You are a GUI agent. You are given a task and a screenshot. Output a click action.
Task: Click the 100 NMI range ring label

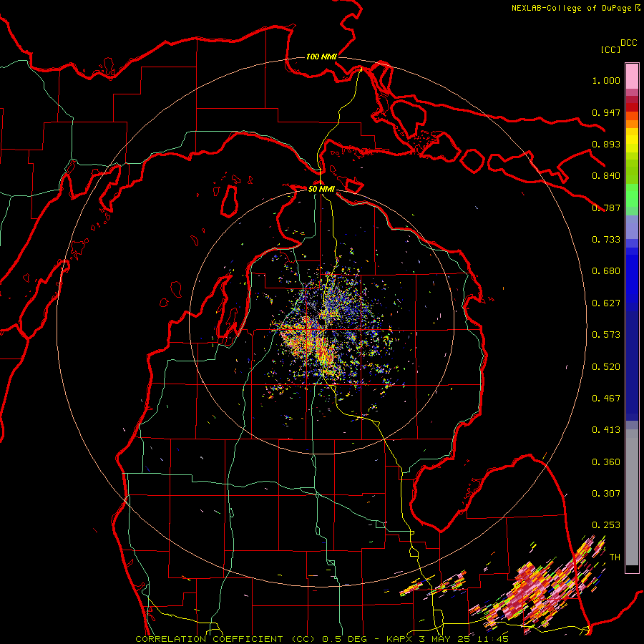(x=321, y=57)
